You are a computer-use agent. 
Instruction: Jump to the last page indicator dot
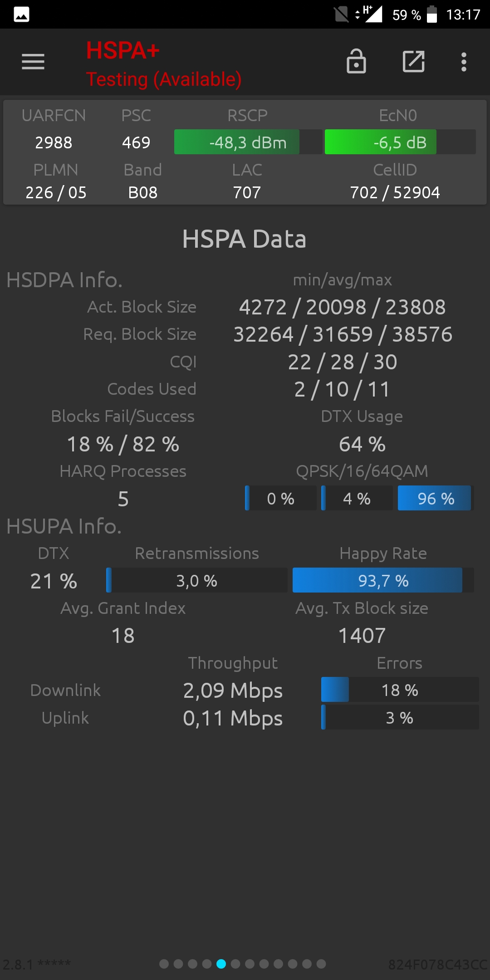[x=321, y=964]
